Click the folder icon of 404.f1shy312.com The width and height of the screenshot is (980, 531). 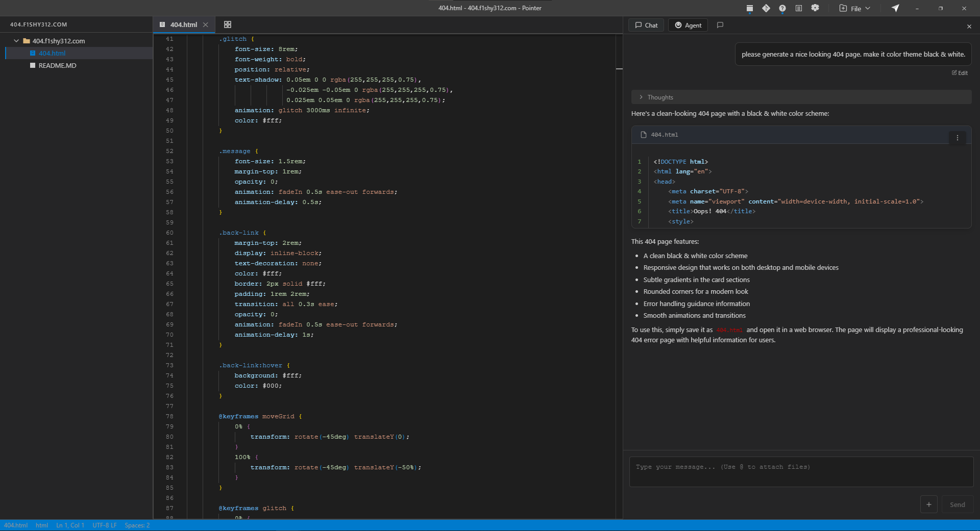27,41
